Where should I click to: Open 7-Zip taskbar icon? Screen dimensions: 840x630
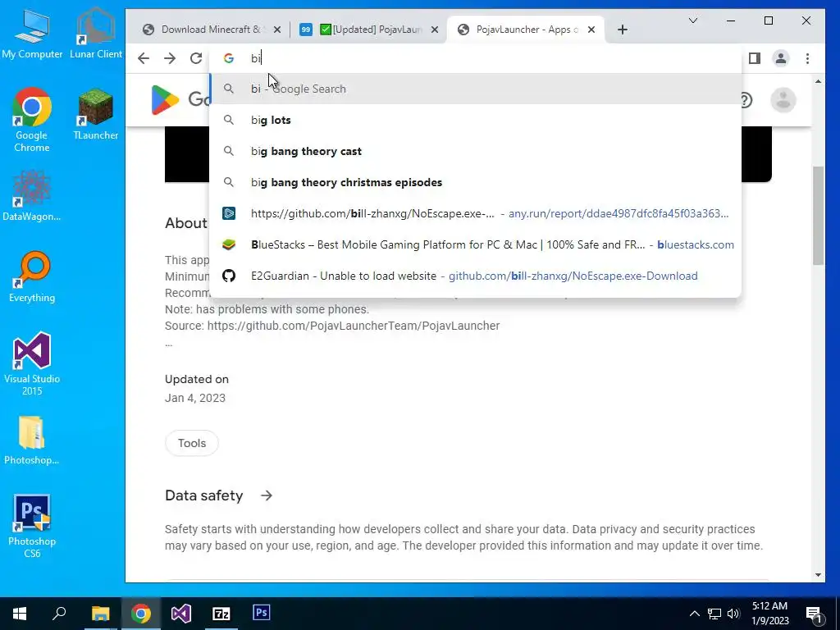click(221, 614)
